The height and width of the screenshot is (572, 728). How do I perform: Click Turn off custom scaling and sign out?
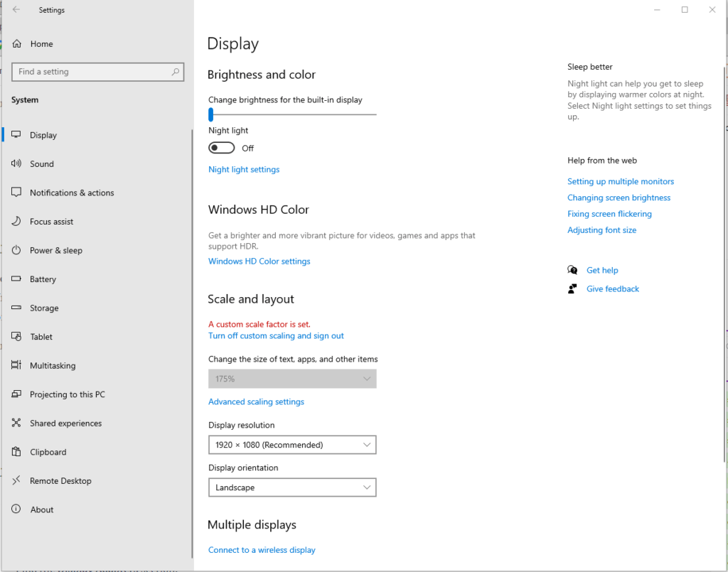[276, 335]
